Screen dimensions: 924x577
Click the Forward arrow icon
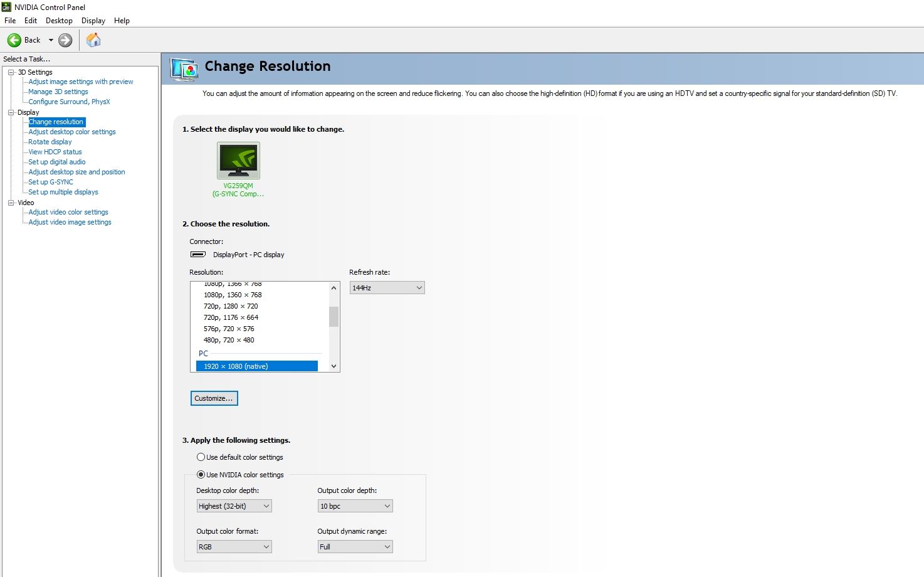pyautogui.click(x=65, y=40)
